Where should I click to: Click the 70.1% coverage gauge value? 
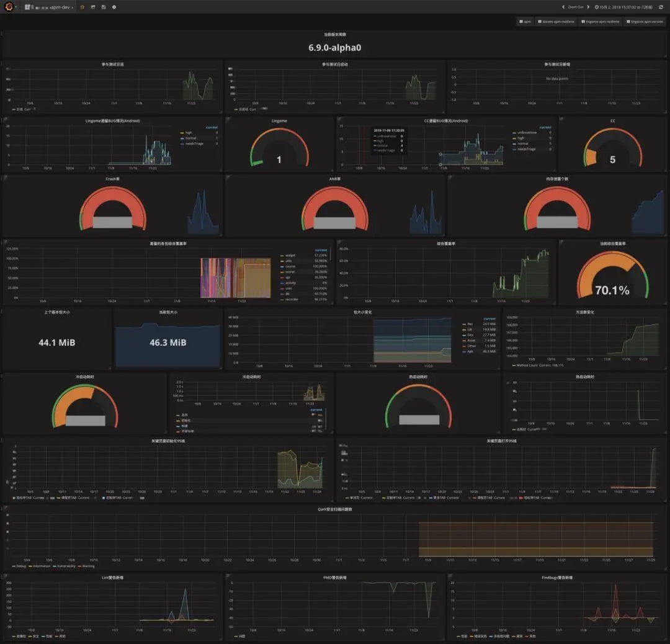click(x=612, y=290)
